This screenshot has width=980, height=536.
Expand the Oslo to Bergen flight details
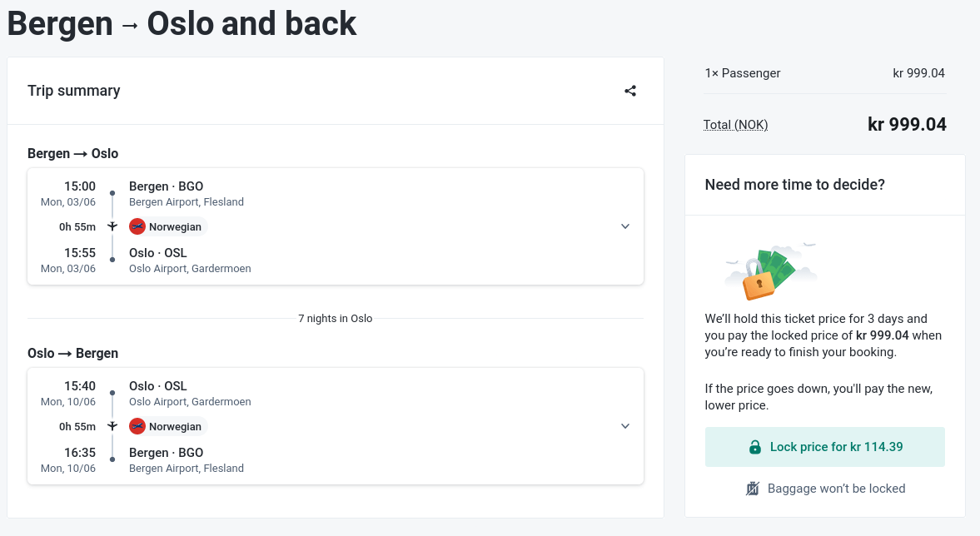(x=625, y=426)
